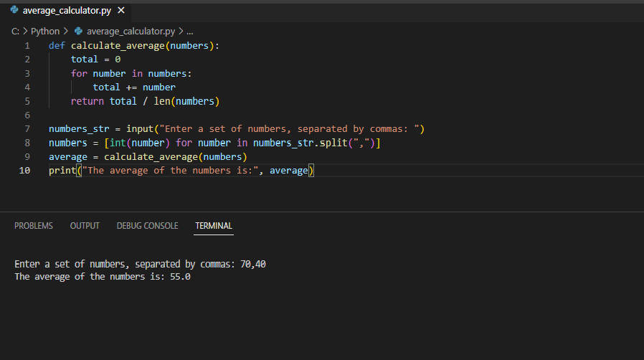Click the 'print' call on line 10

tap(62, 171)
